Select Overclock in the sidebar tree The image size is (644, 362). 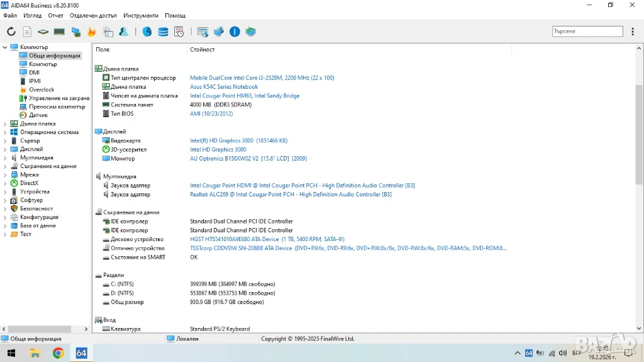pyautogui.click(x=42, y=89)
